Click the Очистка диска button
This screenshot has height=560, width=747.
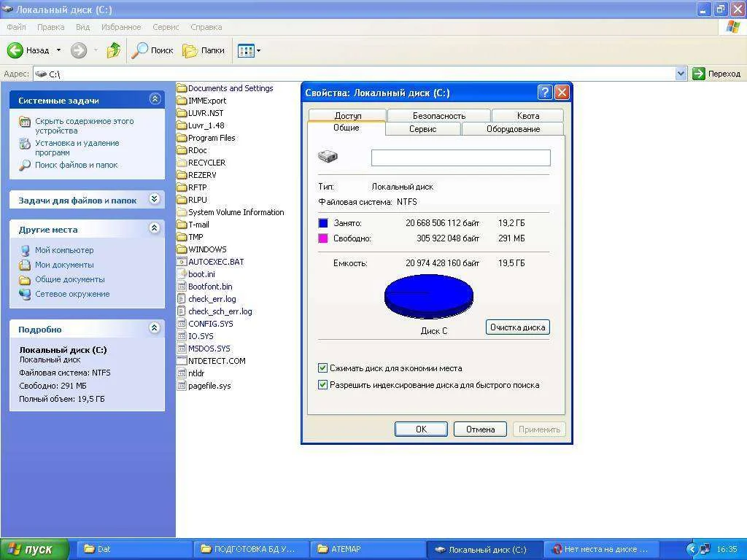click(x=517, y=327)
